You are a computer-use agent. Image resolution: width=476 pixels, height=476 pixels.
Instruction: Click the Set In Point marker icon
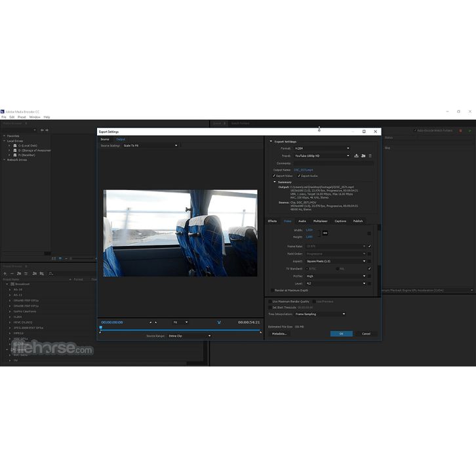coord(150,322)
